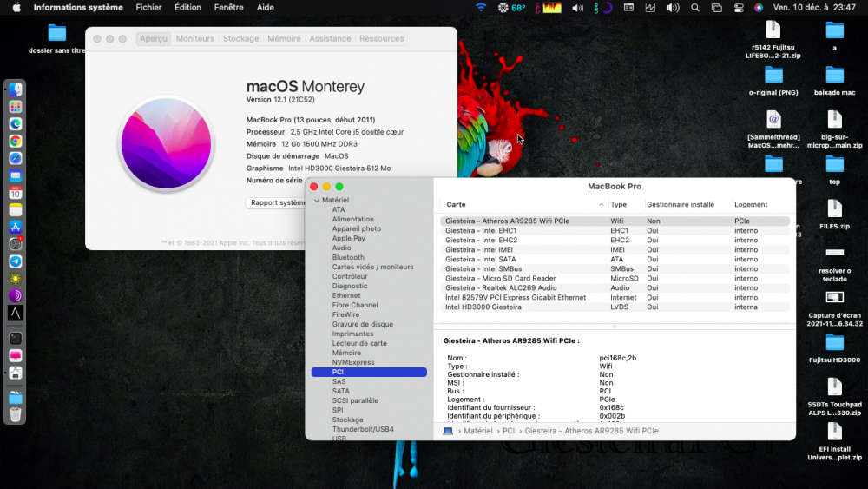Launch Google Chrome from the Dock
868x489 pixels.
tap(16, 141)
